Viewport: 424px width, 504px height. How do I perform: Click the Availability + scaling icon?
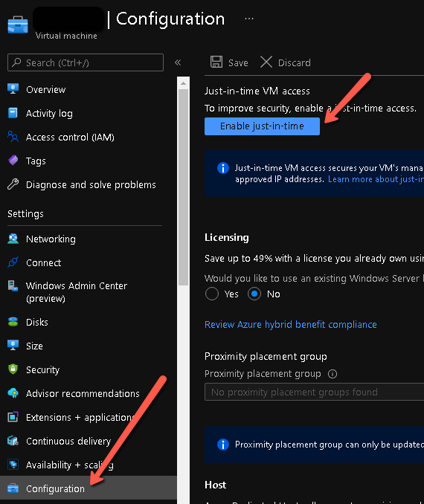[13, 465]
